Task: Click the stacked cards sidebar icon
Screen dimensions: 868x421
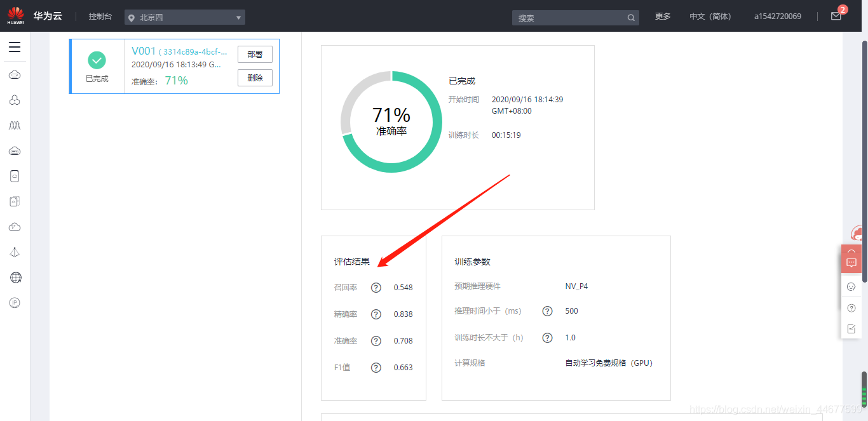Action: [x=15, y=202]
